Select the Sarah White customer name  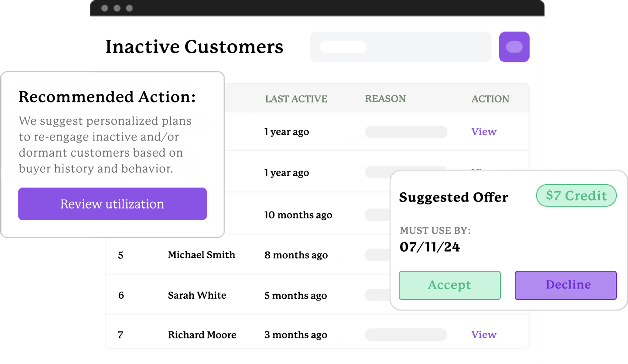197,295
